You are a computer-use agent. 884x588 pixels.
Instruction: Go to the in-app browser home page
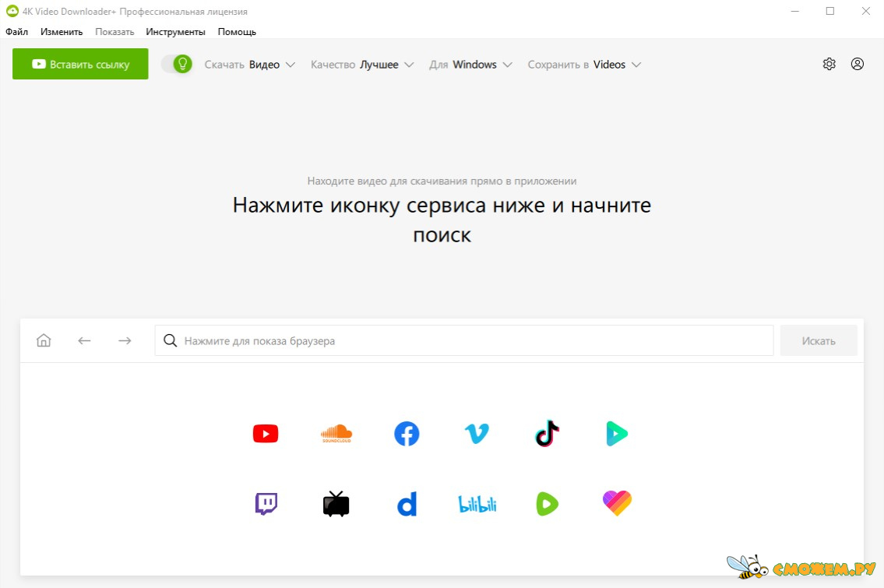point(44,340)
